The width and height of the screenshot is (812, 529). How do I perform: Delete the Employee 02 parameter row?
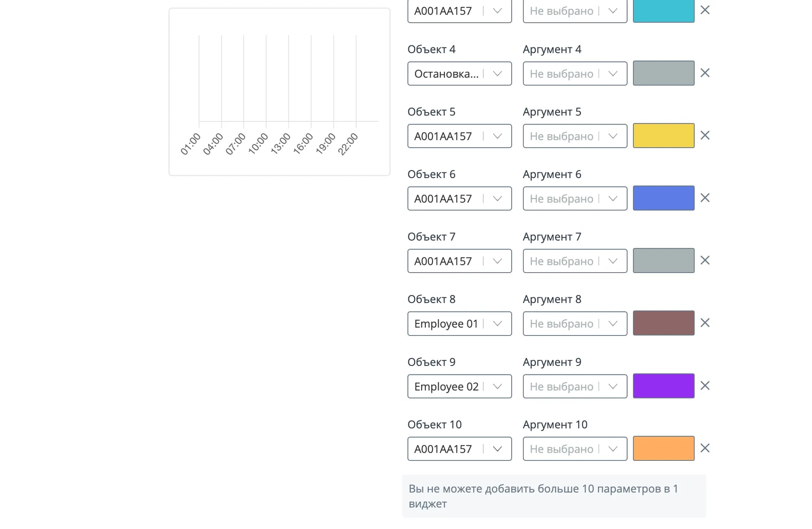705,386
